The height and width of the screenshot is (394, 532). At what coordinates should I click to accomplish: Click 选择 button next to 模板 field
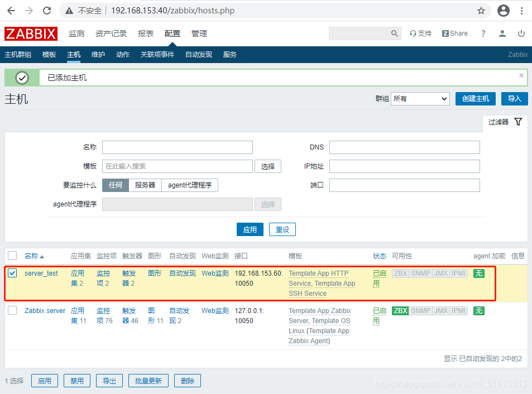click(x=268, y=166)
